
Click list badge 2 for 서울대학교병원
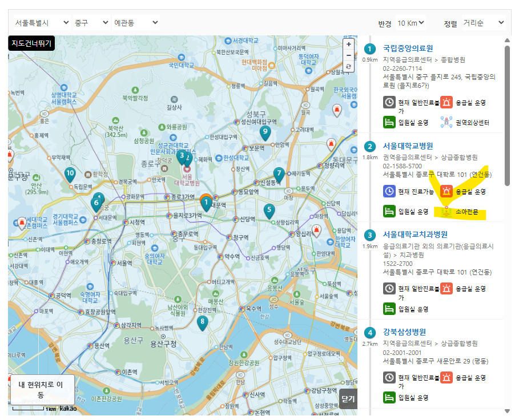pos(370,147)
